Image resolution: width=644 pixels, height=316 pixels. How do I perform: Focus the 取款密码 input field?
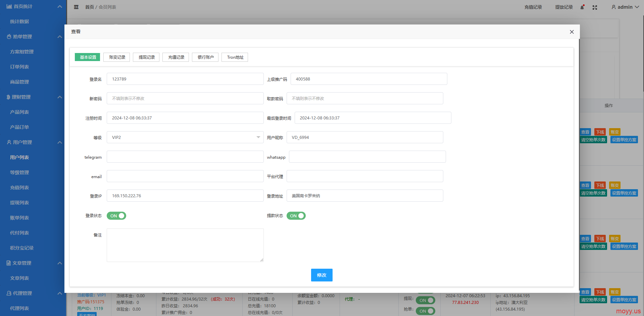(x=365, y=98)
